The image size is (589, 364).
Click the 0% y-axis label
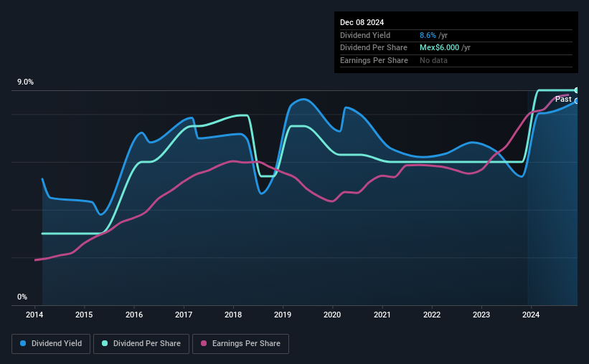pos(22,297)
